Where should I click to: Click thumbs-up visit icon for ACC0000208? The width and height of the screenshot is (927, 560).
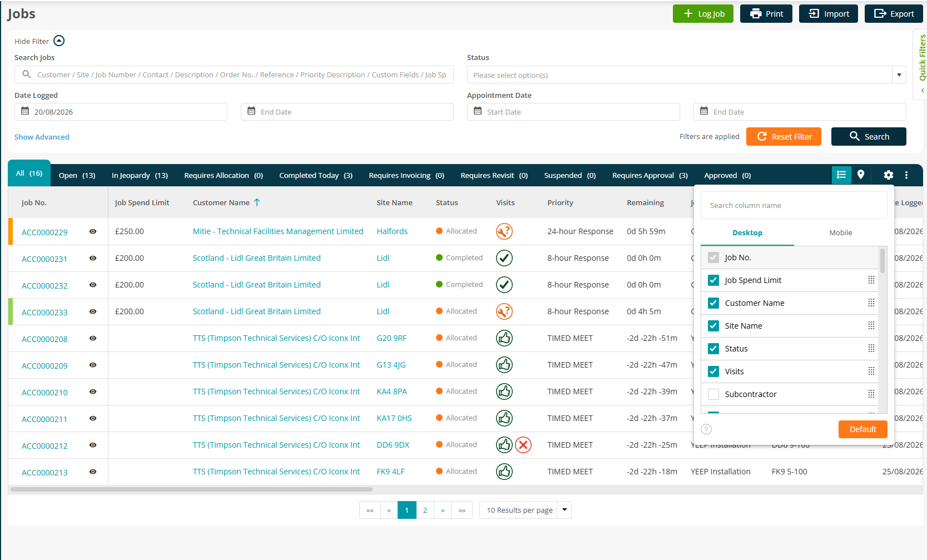(504, 338)
